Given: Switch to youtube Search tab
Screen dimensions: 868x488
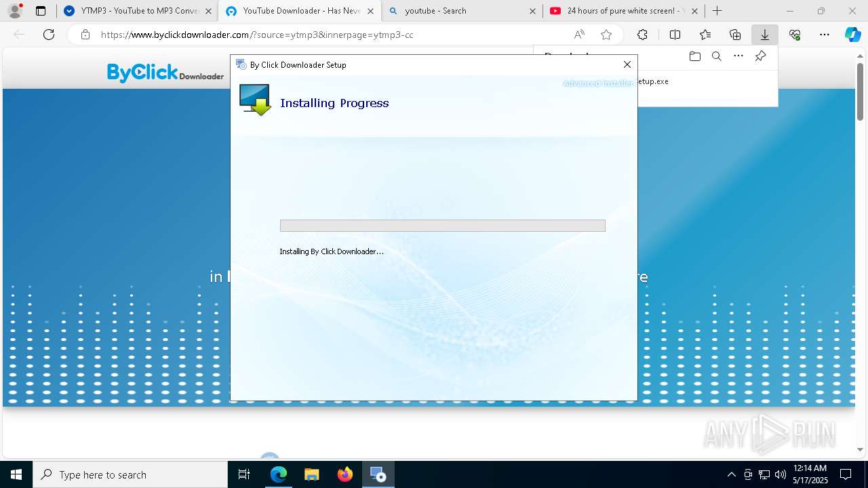Looking at the screenshot, I should pos(462,11).
